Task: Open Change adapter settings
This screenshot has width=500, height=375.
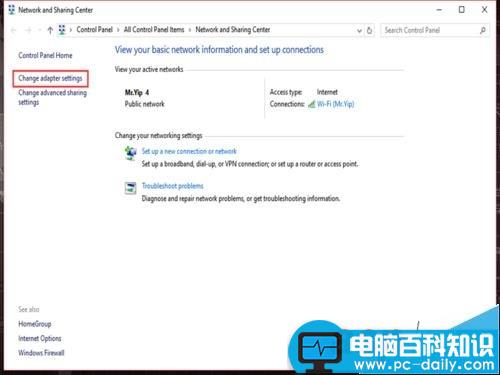Action: (50, 78)
